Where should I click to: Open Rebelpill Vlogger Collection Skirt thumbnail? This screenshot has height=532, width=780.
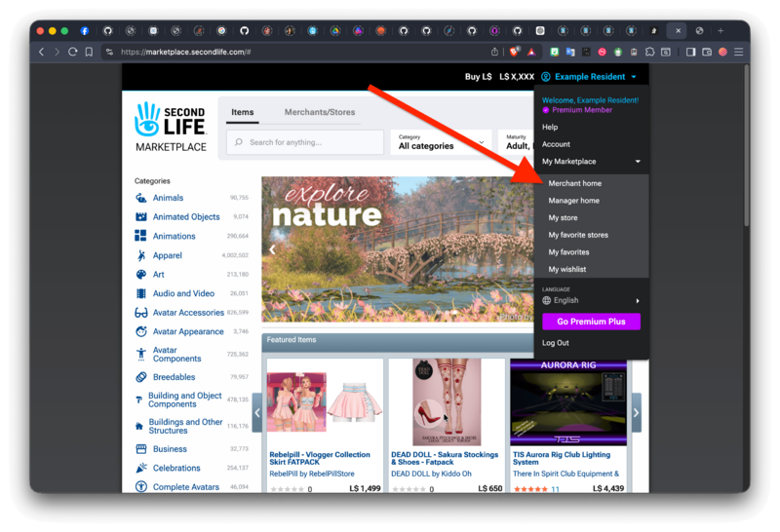click(325, 402)
